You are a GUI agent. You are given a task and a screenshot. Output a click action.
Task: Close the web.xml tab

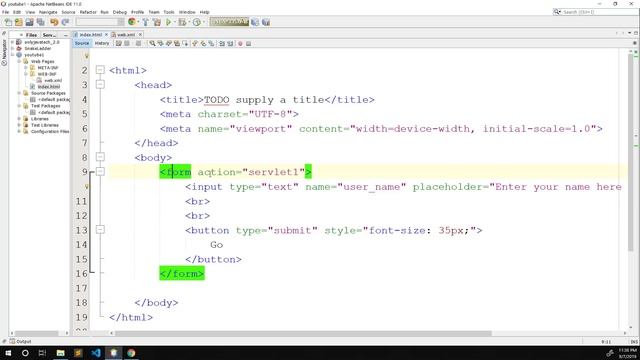pyautogui.click(x=140, y=35)
